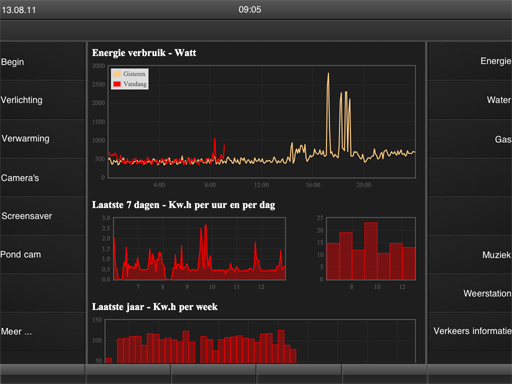
Task: Click the Energie verbruik - Watt heading
Action: (x=144, y=53)
